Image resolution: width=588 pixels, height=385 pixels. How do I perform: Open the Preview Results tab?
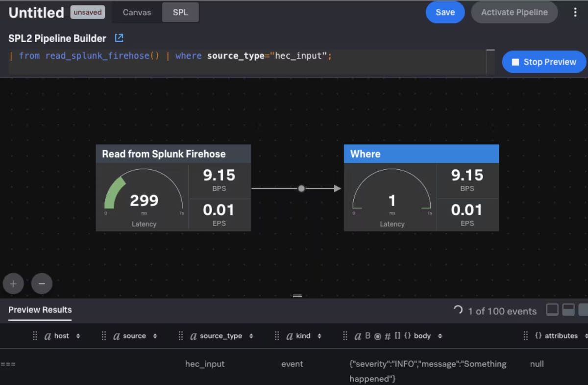(40, 310)
